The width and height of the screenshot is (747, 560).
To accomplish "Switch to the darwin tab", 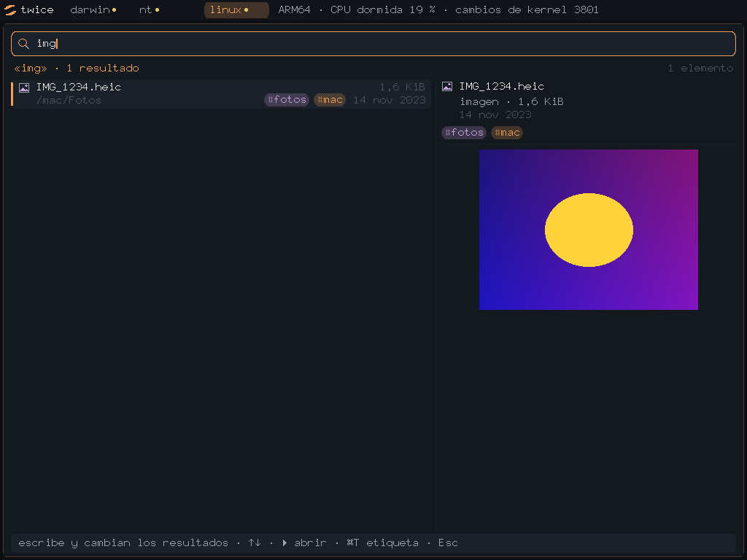I will click(x=93, y=10).
